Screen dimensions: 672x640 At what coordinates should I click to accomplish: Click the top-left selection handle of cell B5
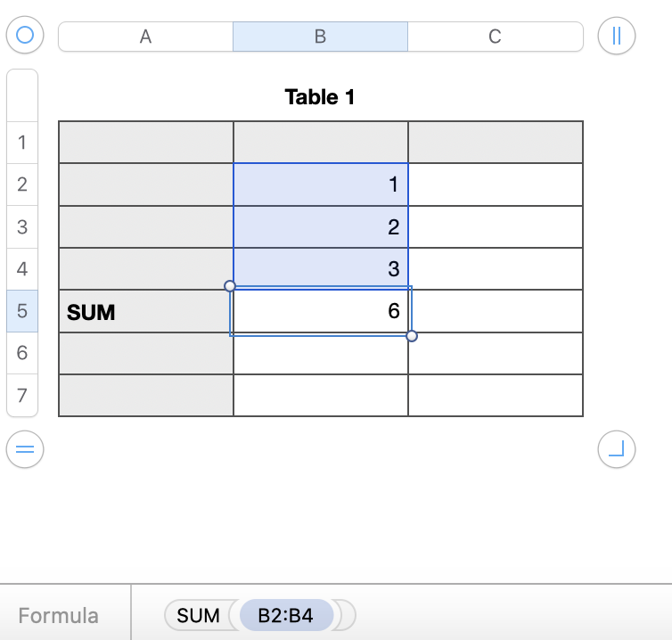pos(230,286)
